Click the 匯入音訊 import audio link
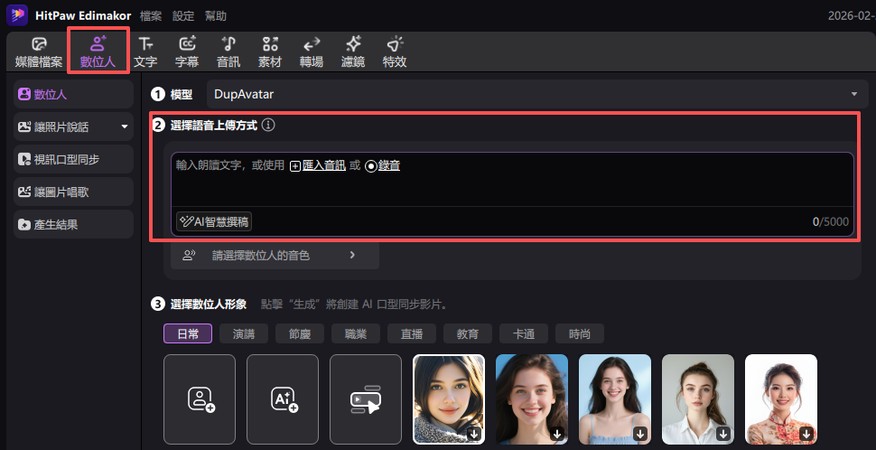This screenshot has width=876, height=450. (x=318, y=165)
